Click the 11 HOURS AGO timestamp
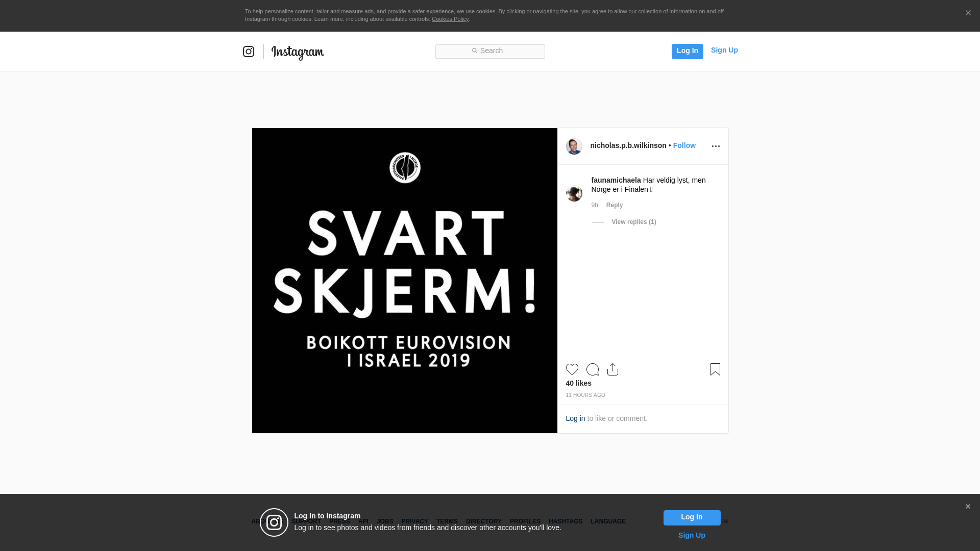The image size is (980, 551). pyautogui.click(x=585, y=395)
